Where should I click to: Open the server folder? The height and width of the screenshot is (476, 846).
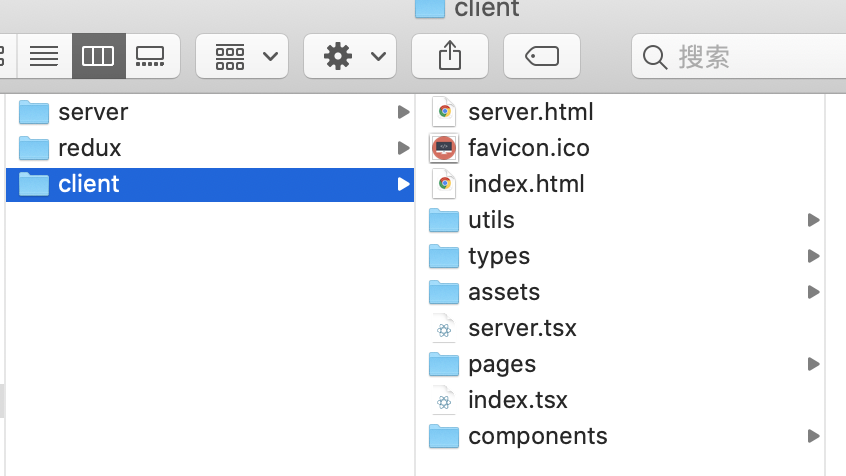92,112
